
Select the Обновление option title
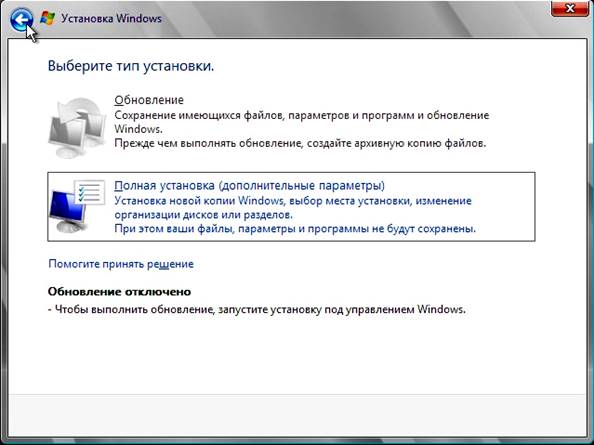(149, 100)
